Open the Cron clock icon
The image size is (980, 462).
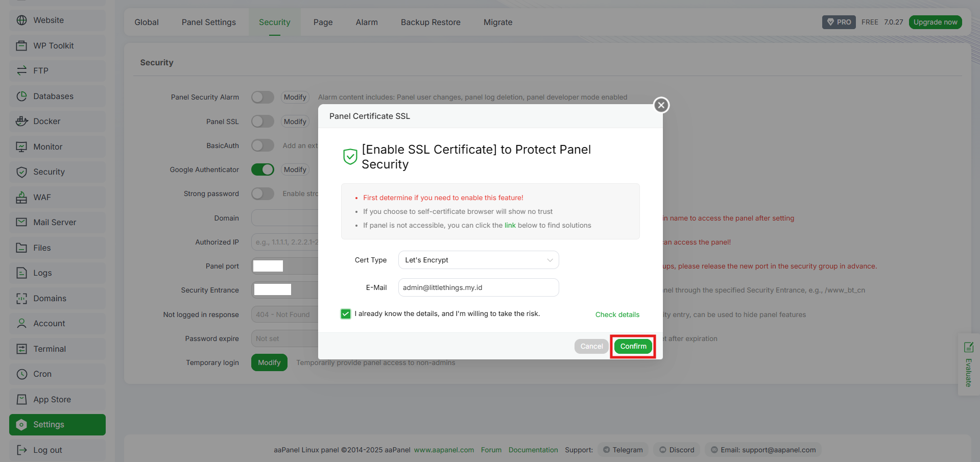point(21,374)
